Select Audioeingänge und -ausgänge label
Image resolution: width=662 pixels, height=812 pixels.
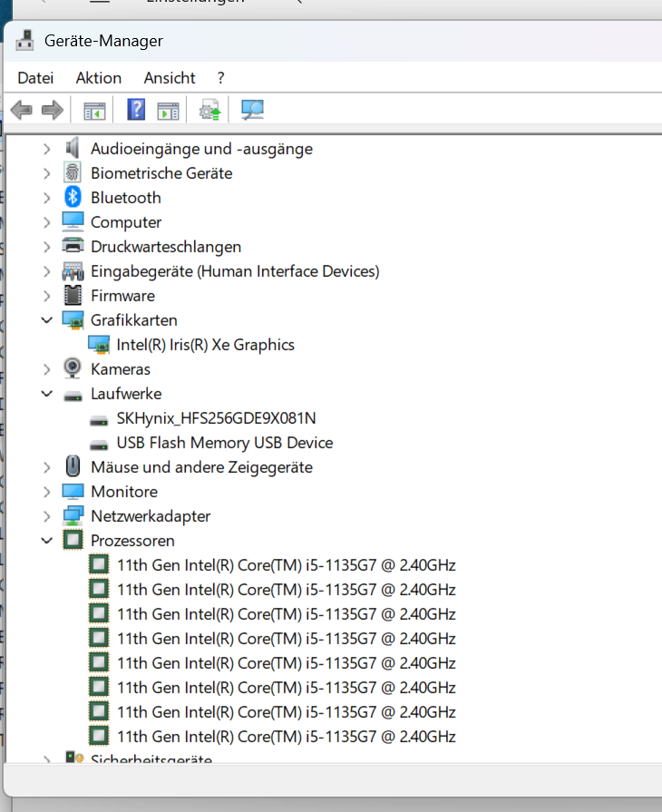pyautogui.click(x=201, y=149)
